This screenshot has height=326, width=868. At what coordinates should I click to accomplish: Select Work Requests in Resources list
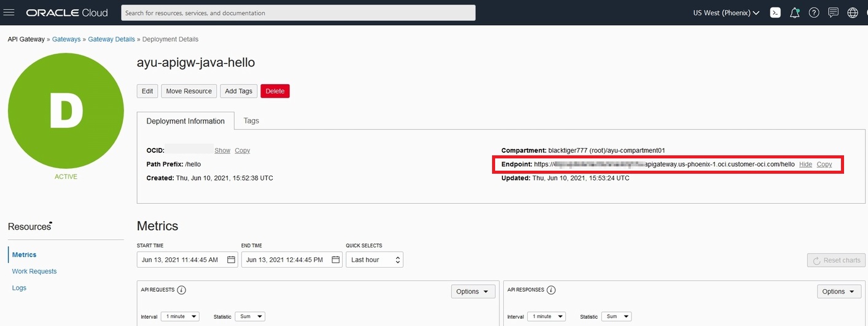click(34, 271)
